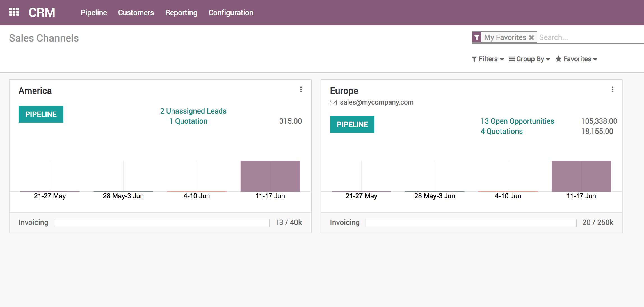Open the Reporting menu
The image size is (644, 307).
(x=181, y=13)
